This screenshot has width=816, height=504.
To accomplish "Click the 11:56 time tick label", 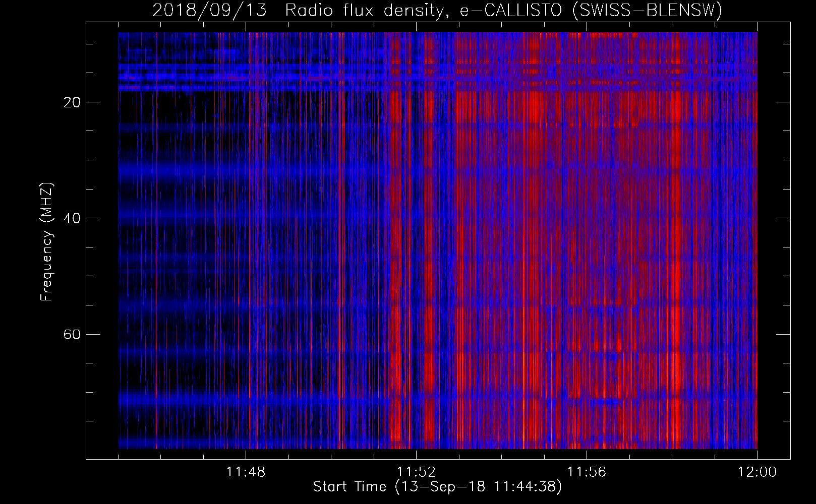I will (x=587, y=472).
